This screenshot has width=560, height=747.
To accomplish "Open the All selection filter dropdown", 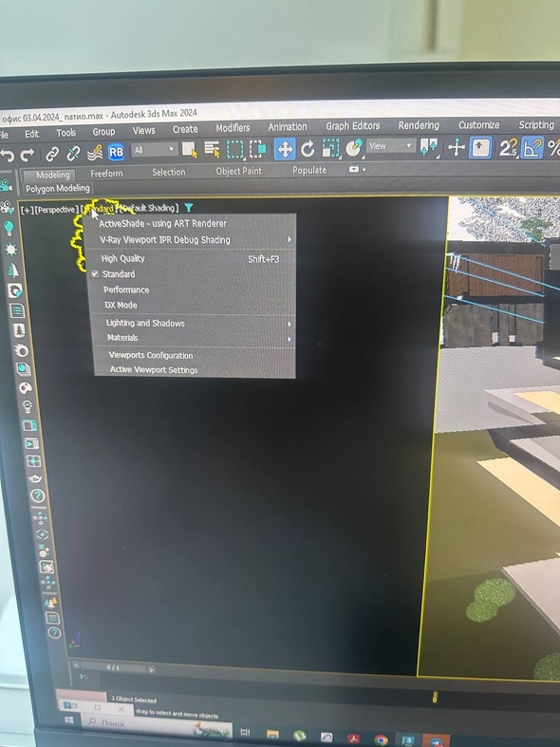I will [x=154, y=150].
